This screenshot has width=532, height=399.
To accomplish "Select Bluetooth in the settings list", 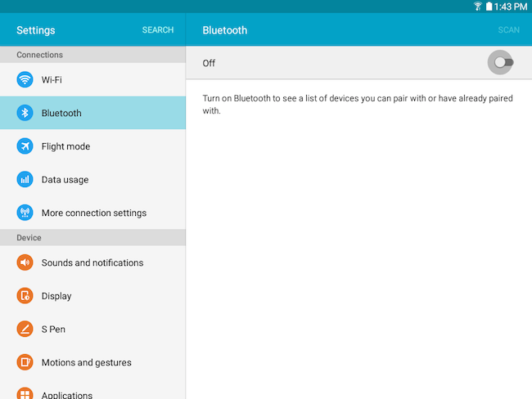I will [92, 113].
